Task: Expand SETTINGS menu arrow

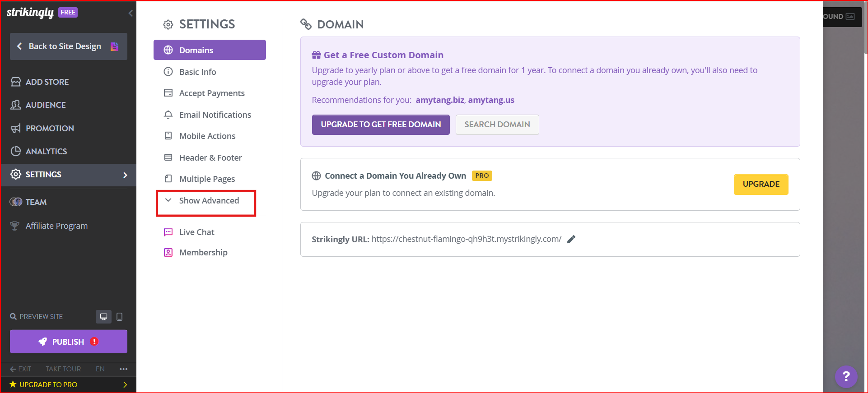Action: [125, 175]
